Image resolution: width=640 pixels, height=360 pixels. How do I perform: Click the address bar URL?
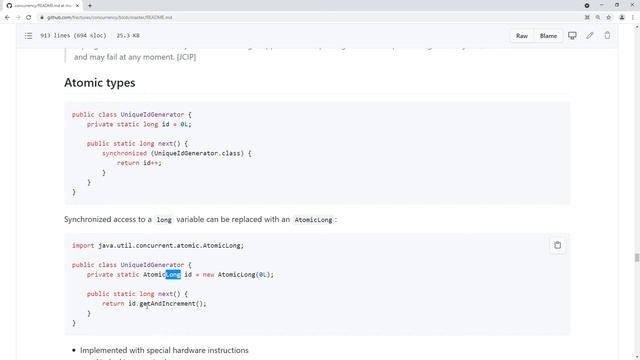109,18
